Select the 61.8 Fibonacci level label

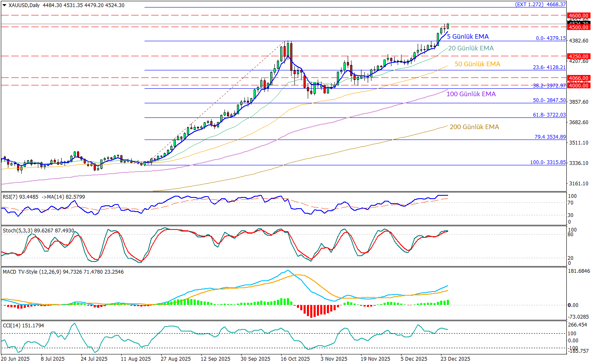click(549, 115)
